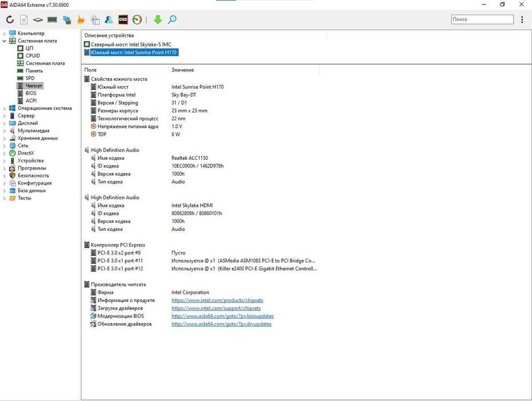Click the Контроллер PCI Express group

click(x=118, y=245)
